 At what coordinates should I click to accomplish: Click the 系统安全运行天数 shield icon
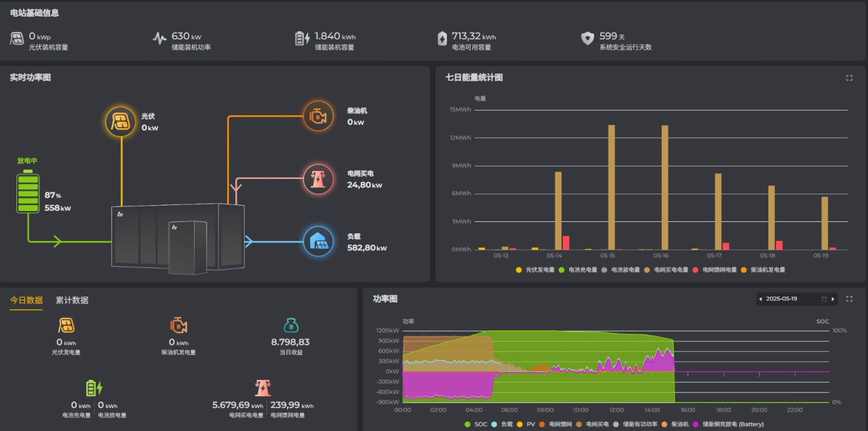click(587, 39)
